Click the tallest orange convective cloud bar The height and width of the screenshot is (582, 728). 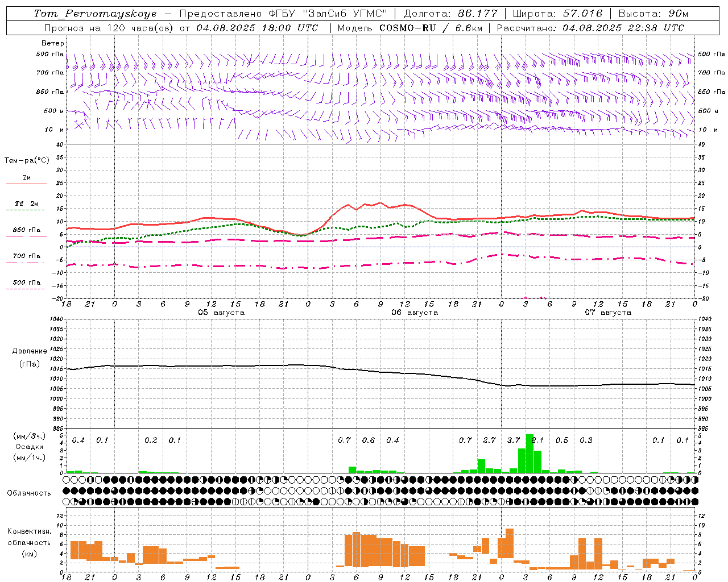510,543
